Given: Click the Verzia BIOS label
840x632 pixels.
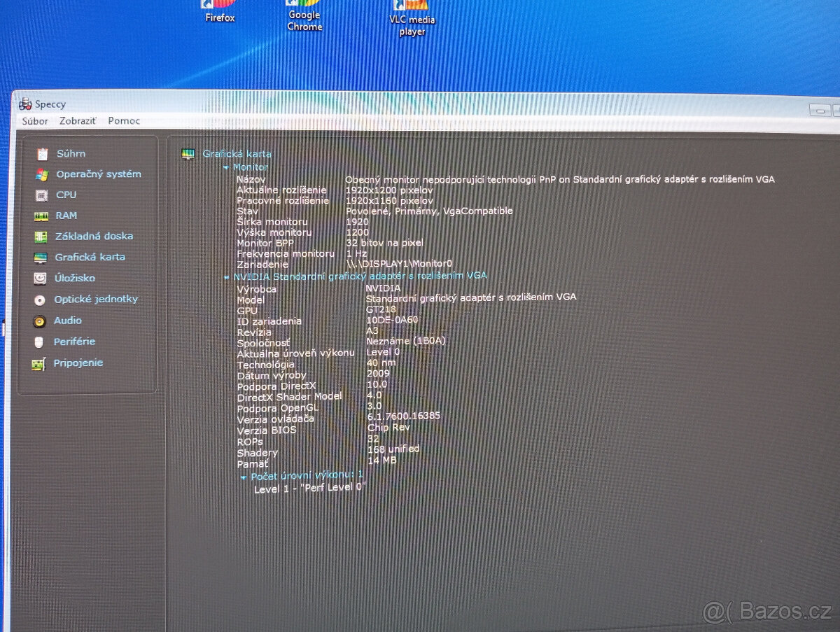Looking at the screenshot, I should pos(267,430).
